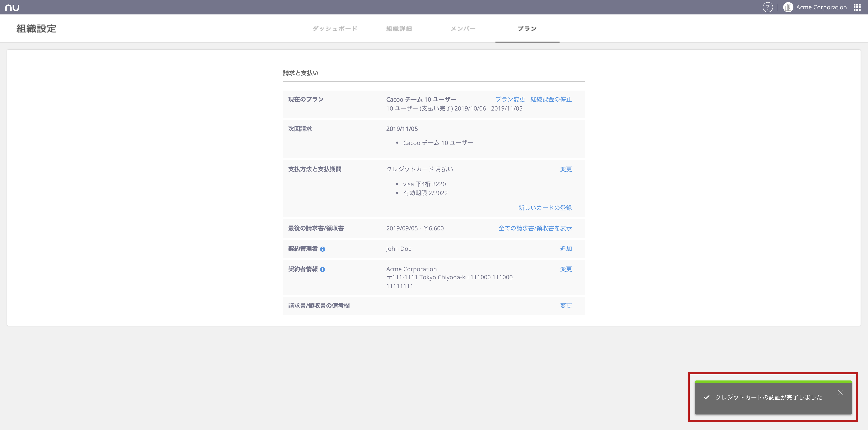Change payment method via 変更 link
The image size is (868, 430).
tap(566, 169)
